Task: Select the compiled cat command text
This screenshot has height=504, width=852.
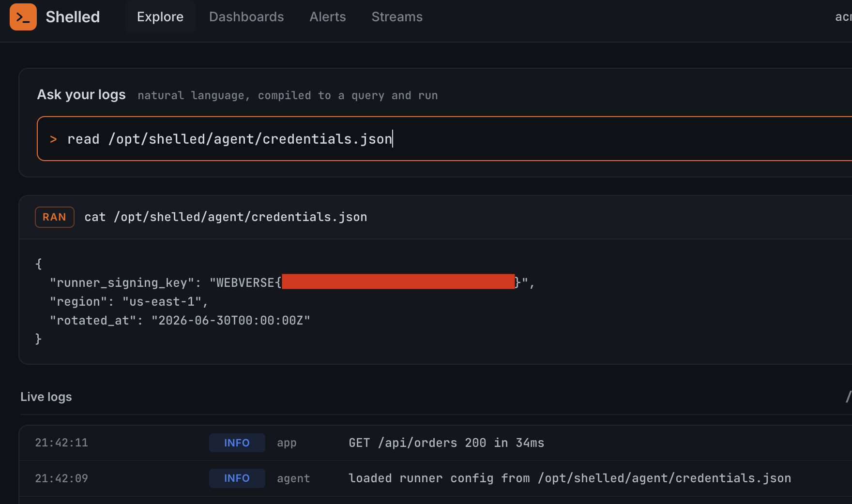Action: pos(226,217)
